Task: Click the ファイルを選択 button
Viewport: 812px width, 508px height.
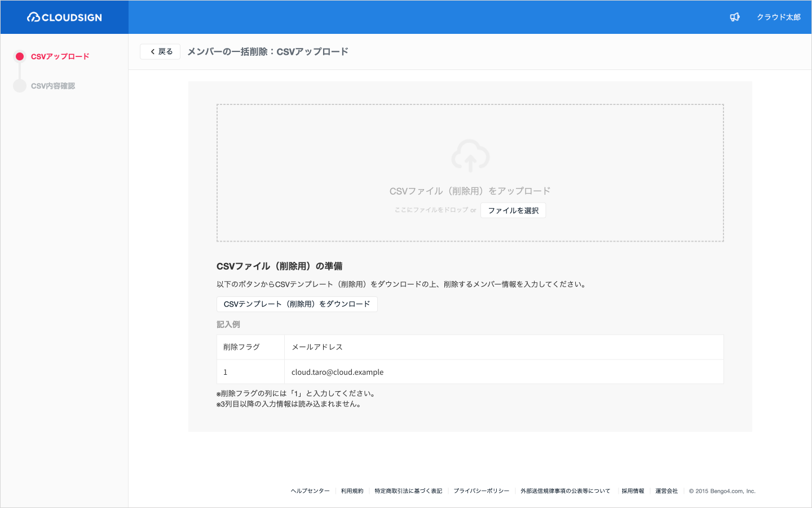Action: click(x=513, y=211)
